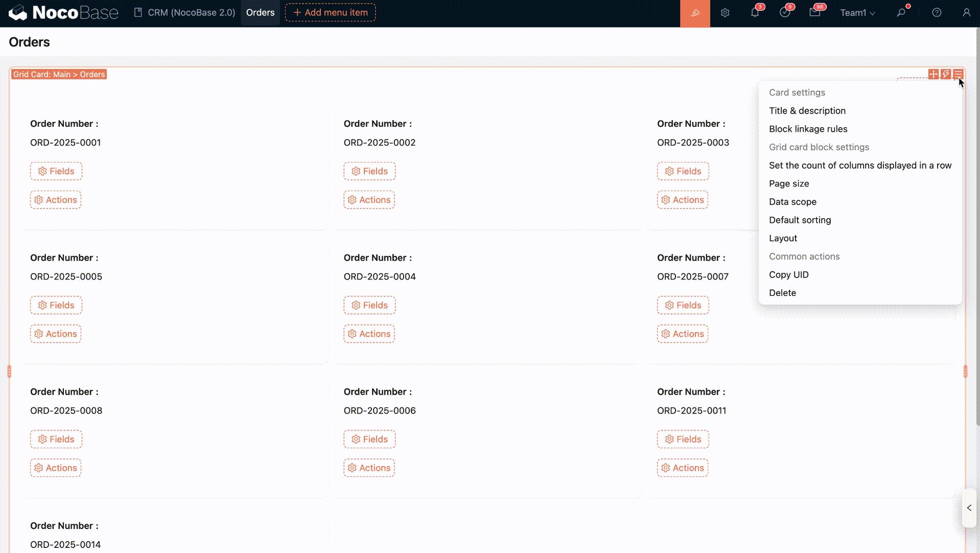
Task: Open the Layout setting
Action: [783, 238]
